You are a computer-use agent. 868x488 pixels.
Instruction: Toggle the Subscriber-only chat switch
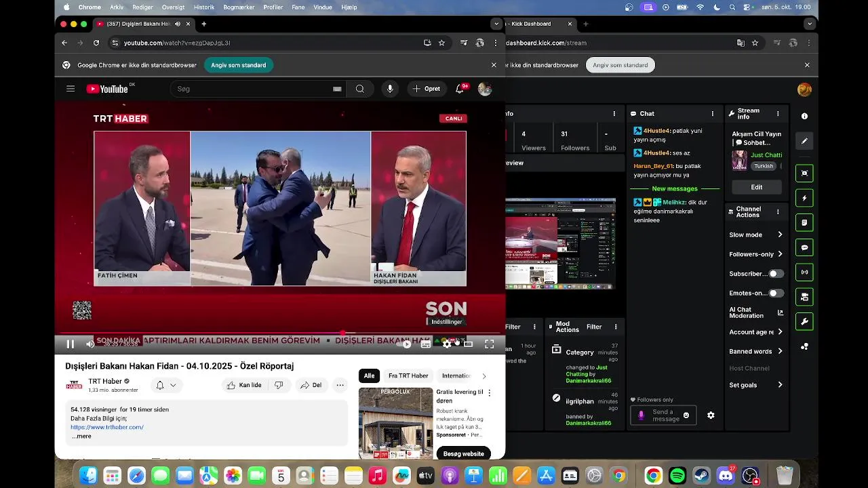(776, 274)
